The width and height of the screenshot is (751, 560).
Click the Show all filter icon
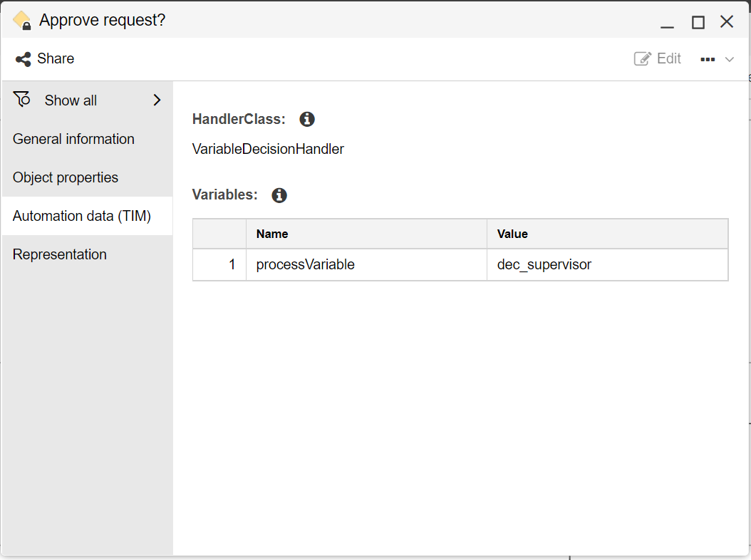[x=22, y=100]
